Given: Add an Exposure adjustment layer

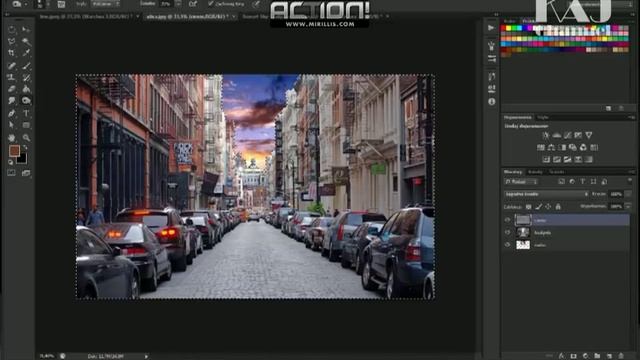Looking at the screenshot, I should click(578, 135).
